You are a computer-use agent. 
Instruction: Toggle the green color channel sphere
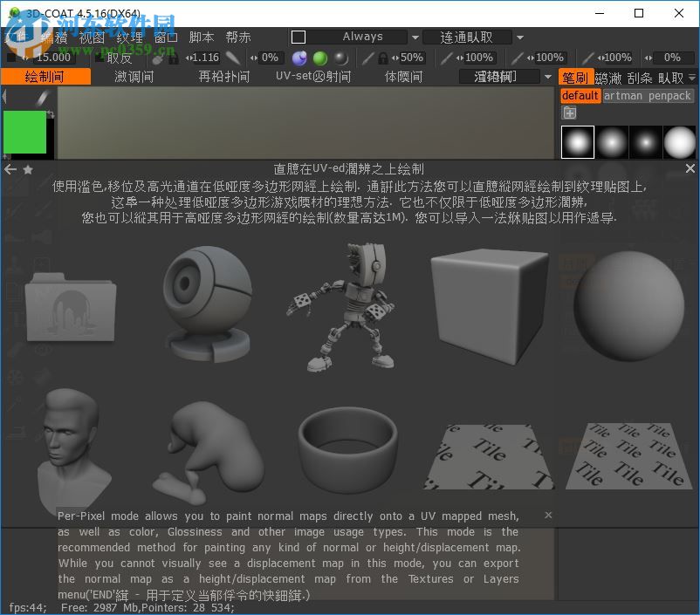pos(320,58)
